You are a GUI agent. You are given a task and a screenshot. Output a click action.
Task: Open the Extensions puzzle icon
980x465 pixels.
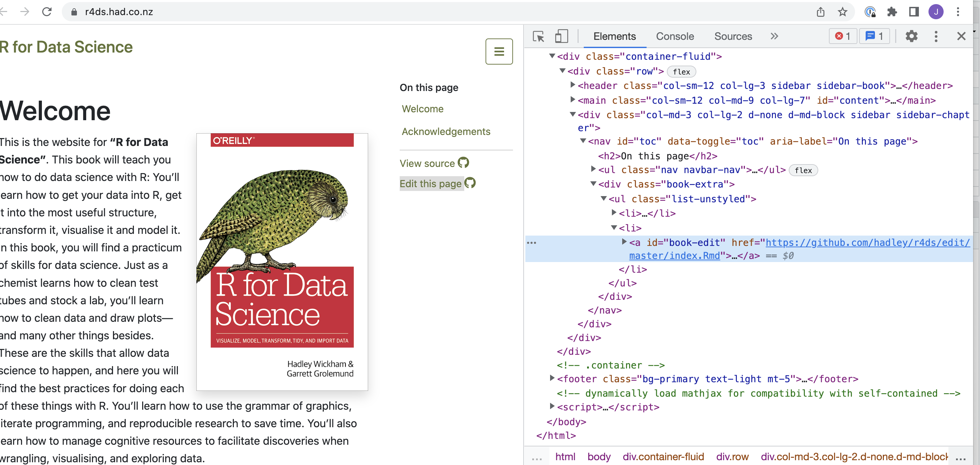coord(892,12)
